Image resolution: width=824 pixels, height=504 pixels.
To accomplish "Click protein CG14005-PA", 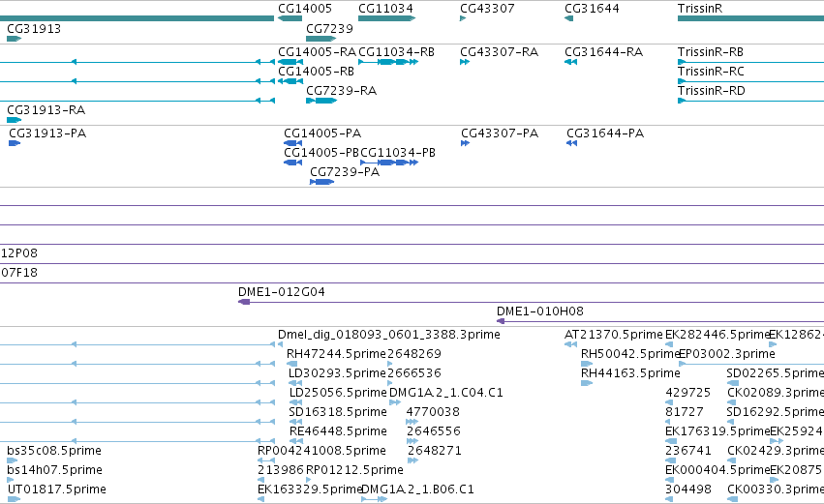I will [292, 143].
